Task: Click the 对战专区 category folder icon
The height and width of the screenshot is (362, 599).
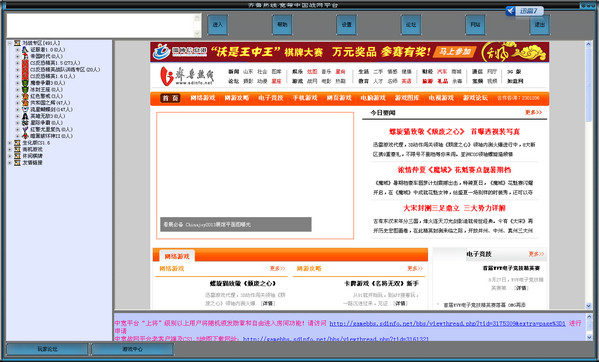Action: coord(17,43)
